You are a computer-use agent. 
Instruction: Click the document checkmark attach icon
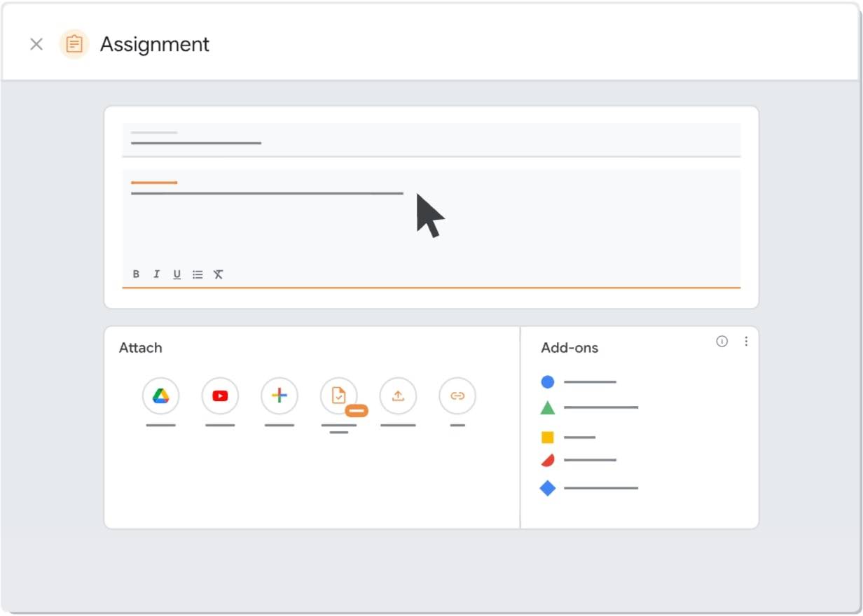click(x=338, y=396)
